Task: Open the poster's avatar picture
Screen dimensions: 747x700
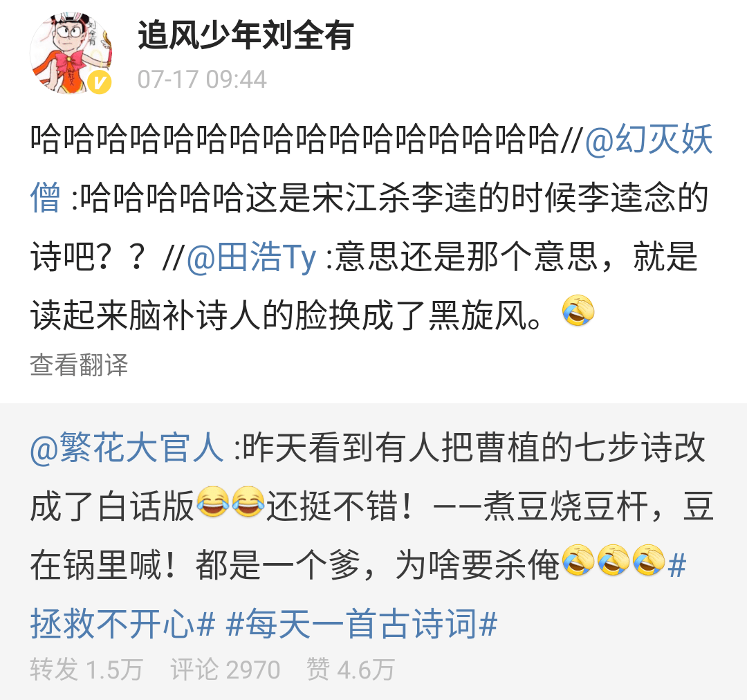Action: pyautogui.click(x=71, y=53)
